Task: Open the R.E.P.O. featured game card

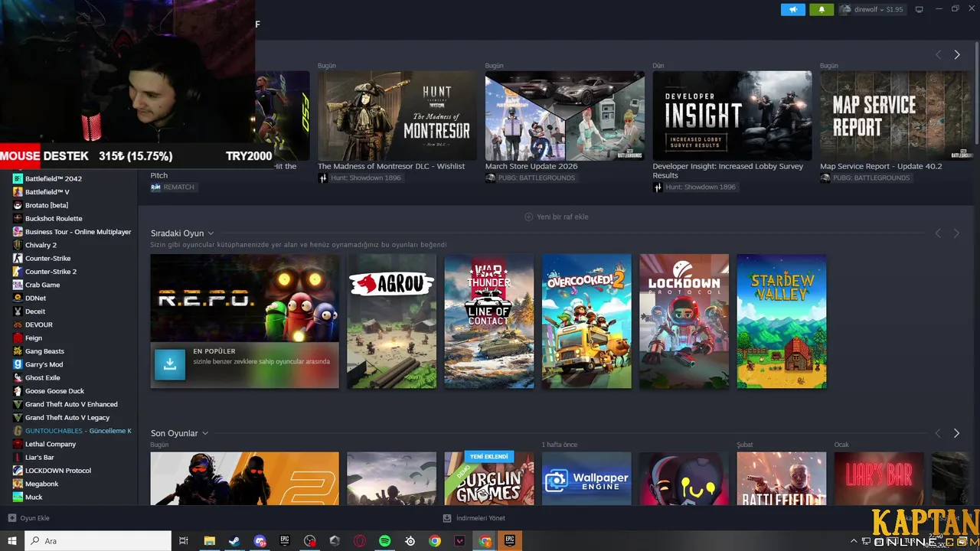Action: 245,321
